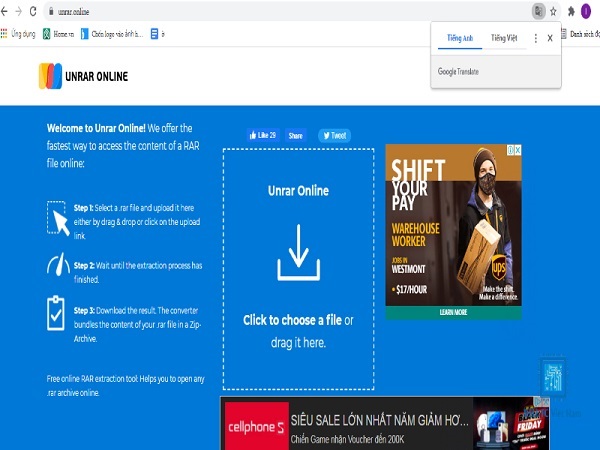Click the download arrow upload icon
Viewport: 600px width, 450px height.
tap(298, 253)
